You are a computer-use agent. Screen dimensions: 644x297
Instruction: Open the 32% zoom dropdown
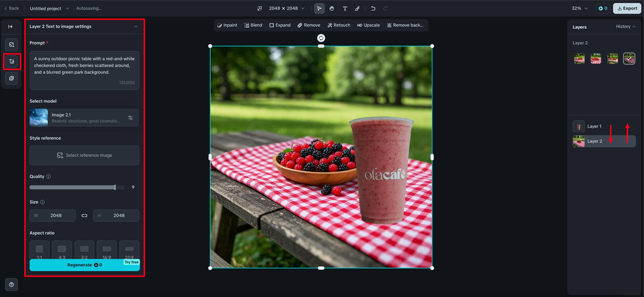[x=580, y=9]
